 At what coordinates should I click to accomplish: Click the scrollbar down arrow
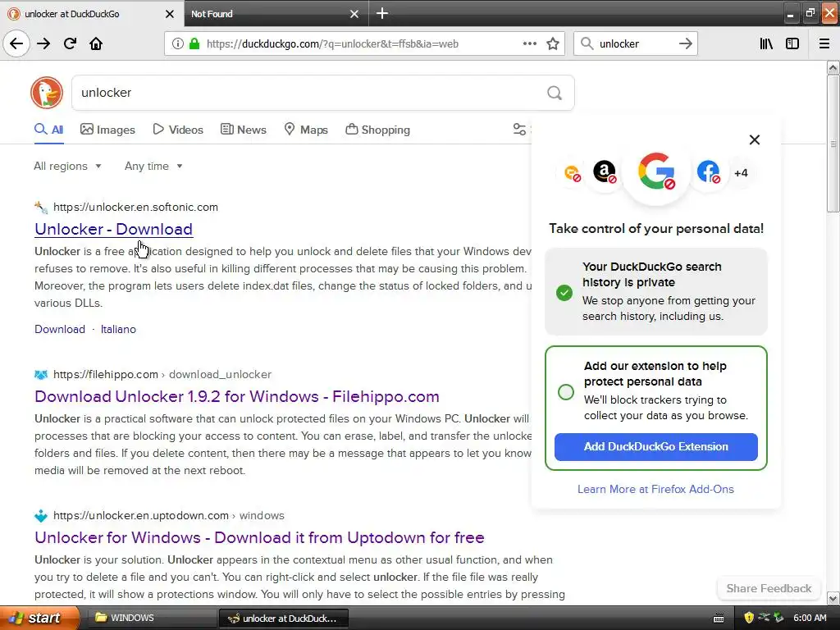click(833, 598)
